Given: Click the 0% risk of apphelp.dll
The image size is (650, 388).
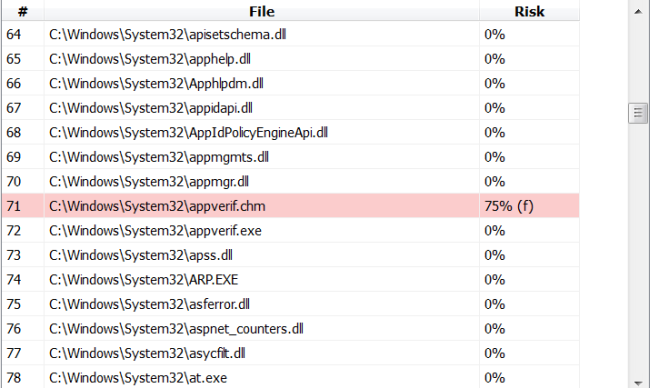Looking at the screenshot, I should point(495,59).
